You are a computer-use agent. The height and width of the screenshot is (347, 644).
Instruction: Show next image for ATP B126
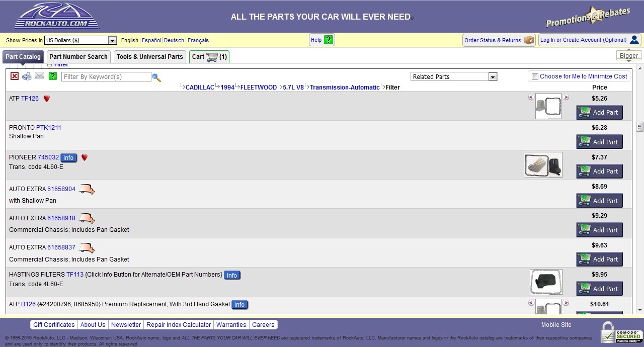[x=566, y=303]
